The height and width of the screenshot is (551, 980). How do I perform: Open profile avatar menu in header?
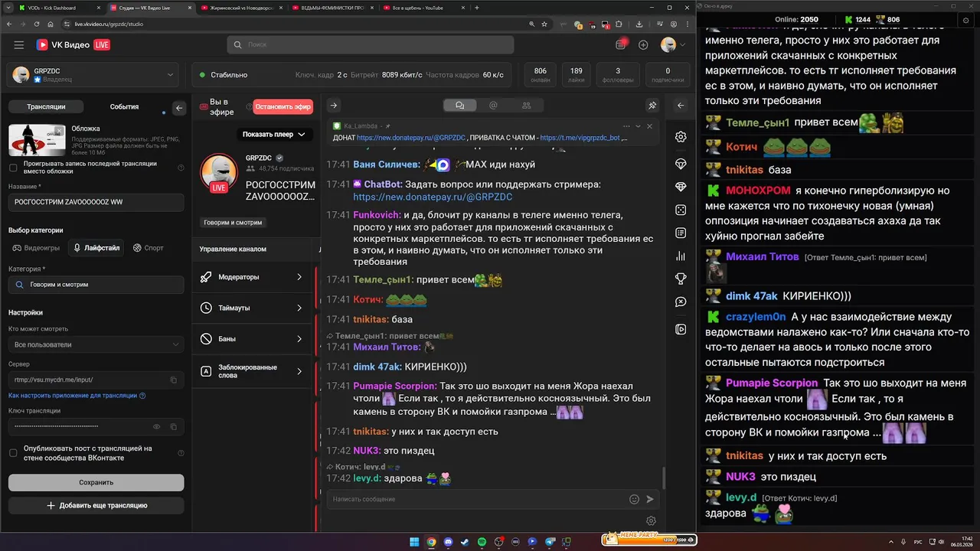673,45
